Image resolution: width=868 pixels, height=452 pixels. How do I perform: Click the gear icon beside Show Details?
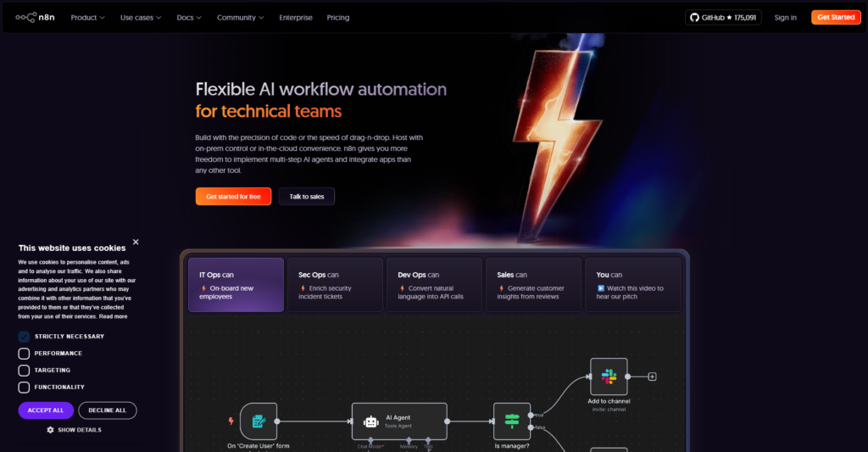[50, 430]
